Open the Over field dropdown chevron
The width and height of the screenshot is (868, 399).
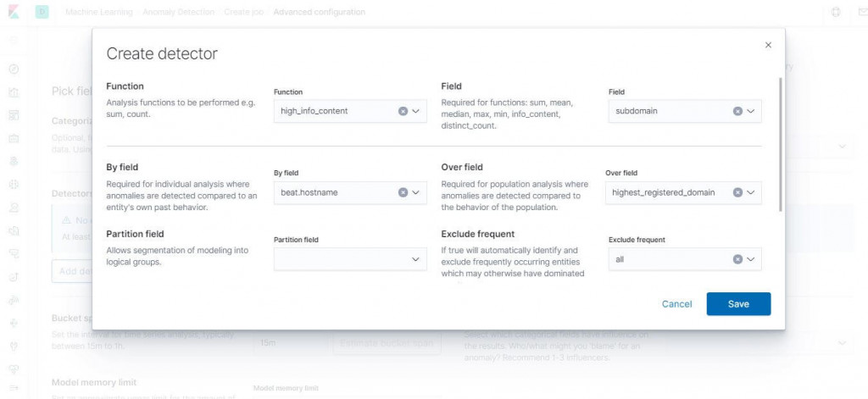[x=751, y=193]
